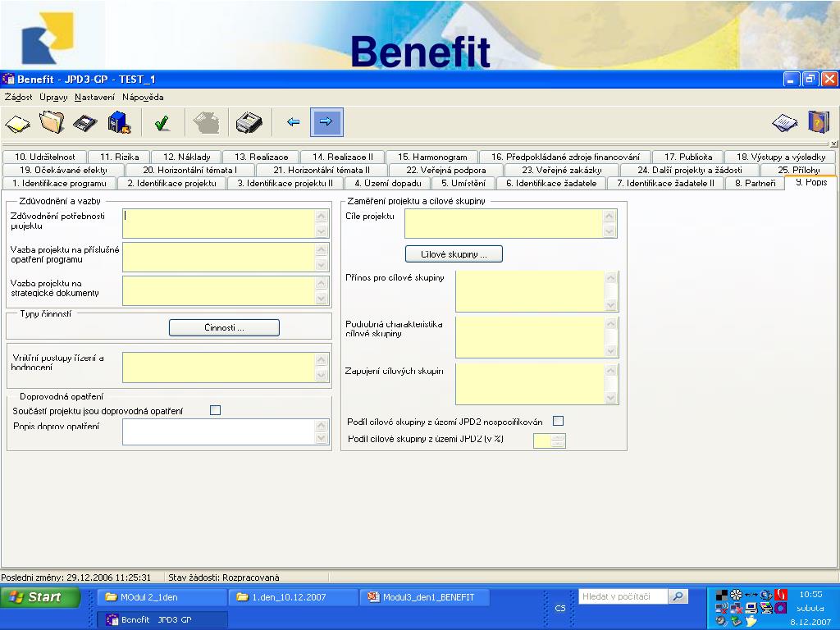Viewport: 840px width, 630px height.
Task: Adjust the JPD2 percentage spinner arrows
Action: point(558,441)
